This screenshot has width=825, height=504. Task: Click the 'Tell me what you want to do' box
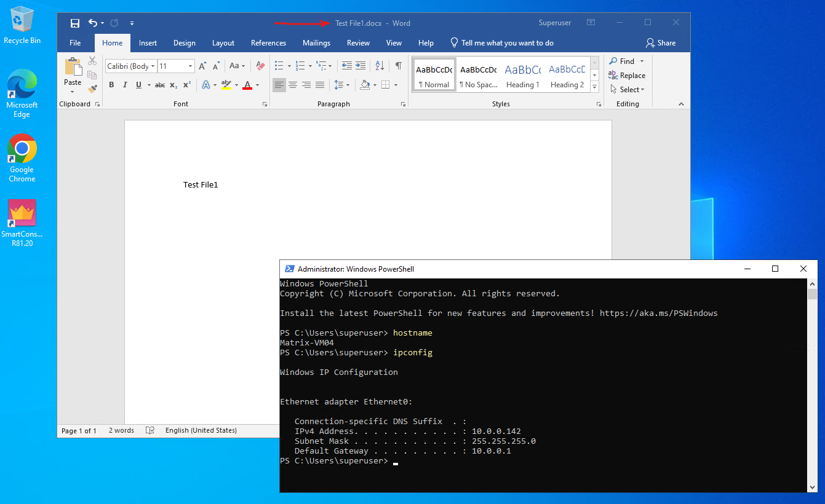coord(507,43)
